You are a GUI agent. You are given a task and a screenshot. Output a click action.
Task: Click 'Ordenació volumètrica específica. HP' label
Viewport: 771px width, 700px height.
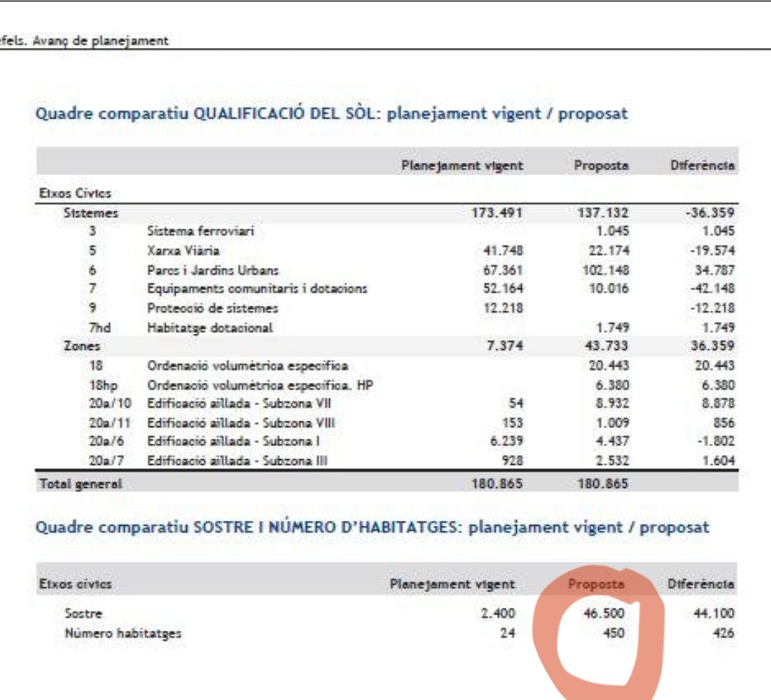coord(260,385)
